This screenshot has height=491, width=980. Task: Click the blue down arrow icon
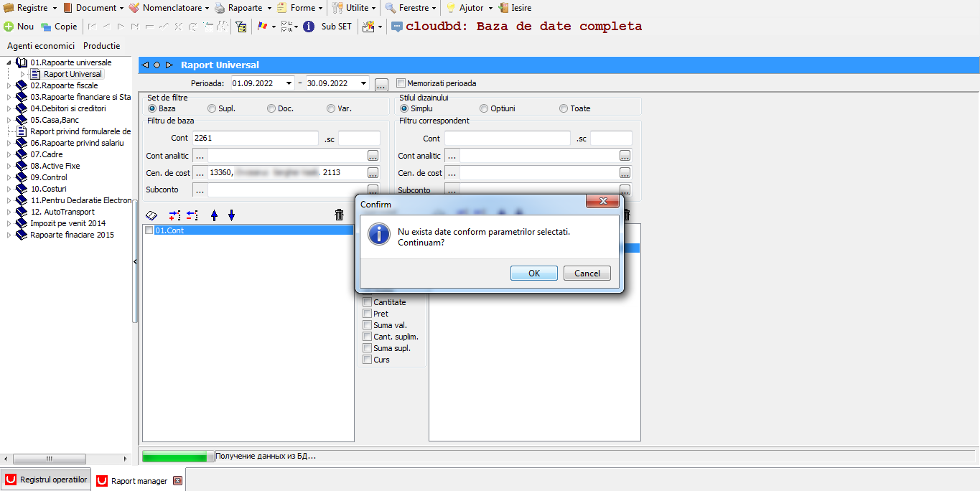pyautogui.click(x=231, y=215)
